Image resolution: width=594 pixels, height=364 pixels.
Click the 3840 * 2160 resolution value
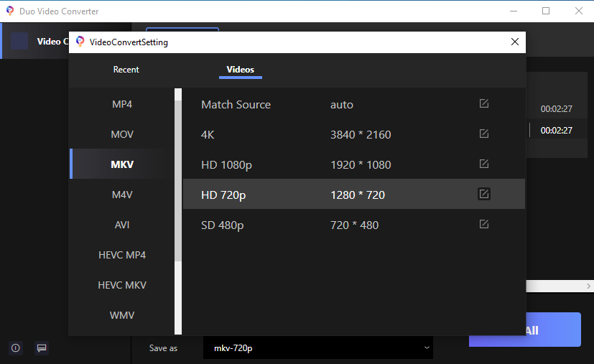click(x=361, y=134)
